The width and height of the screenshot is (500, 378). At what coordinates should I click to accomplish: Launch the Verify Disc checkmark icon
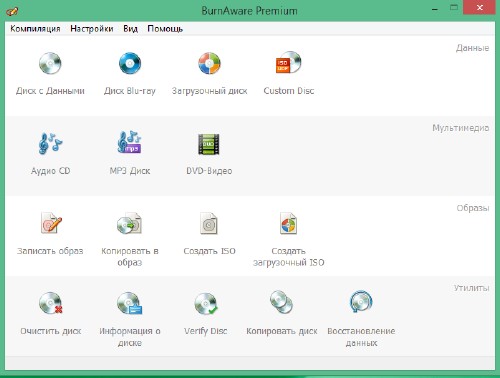pos(206,304)
